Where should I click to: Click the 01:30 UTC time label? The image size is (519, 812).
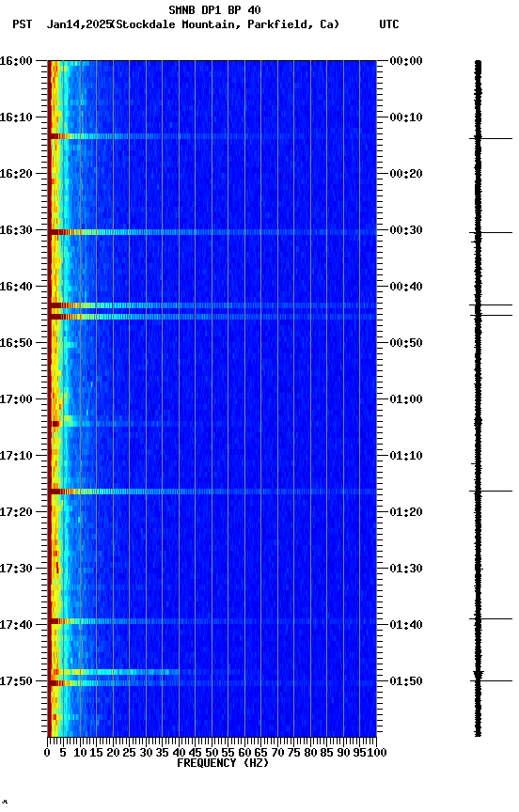click(x=406, y=569)
